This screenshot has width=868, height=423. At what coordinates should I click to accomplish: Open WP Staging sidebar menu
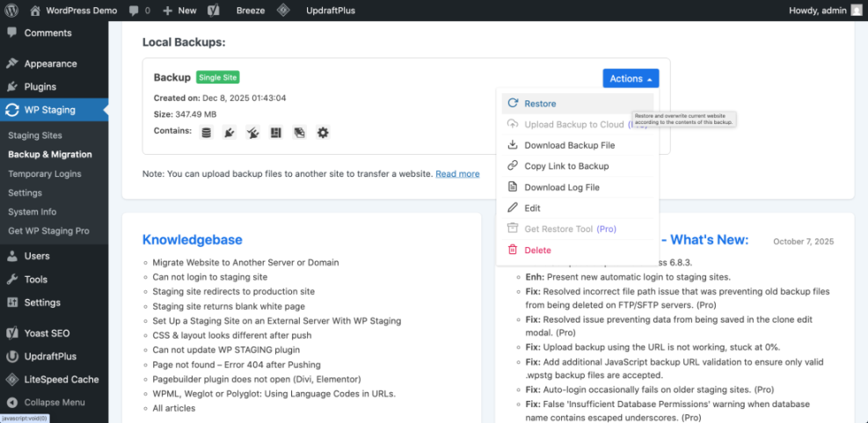(55, 110)
